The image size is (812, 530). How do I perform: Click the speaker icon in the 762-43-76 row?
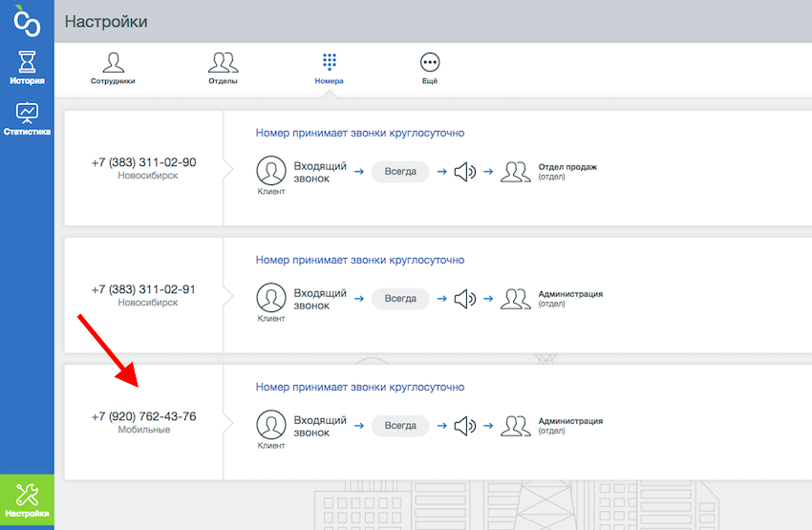click(x=465, y=426)
